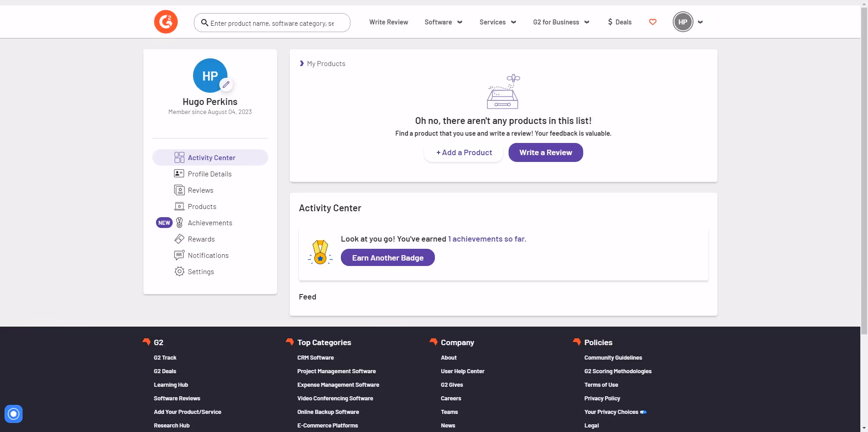The height and width of the screenshot is (432, 868).
Task: Click the Rewards ticket icon
Action: click(x=179, y=239)
